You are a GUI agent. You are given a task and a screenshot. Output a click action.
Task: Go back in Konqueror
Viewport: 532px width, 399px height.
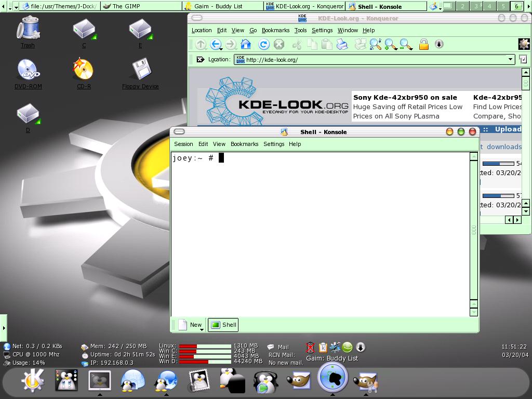pyautogui.click(x=215, y=45)
